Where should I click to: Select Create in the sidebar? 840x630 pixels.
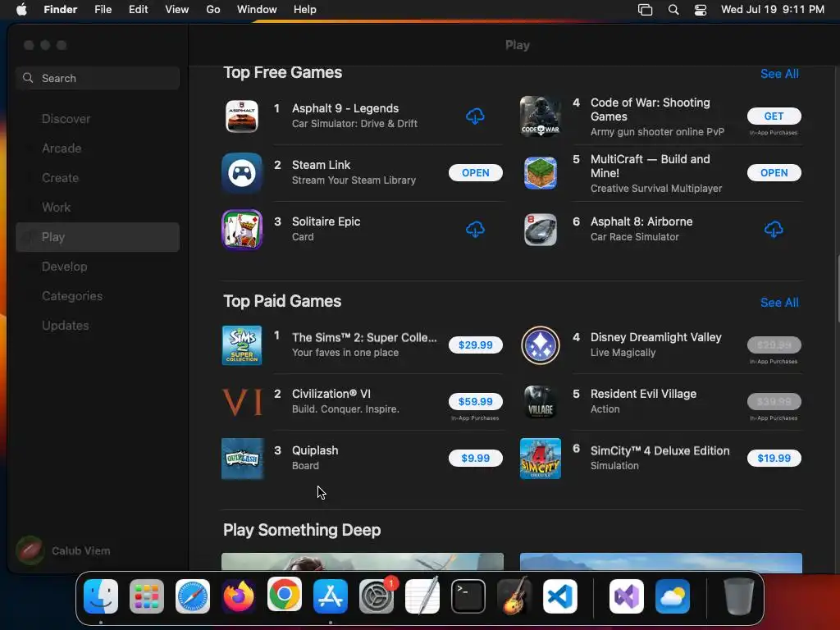(x=98, y=178)
